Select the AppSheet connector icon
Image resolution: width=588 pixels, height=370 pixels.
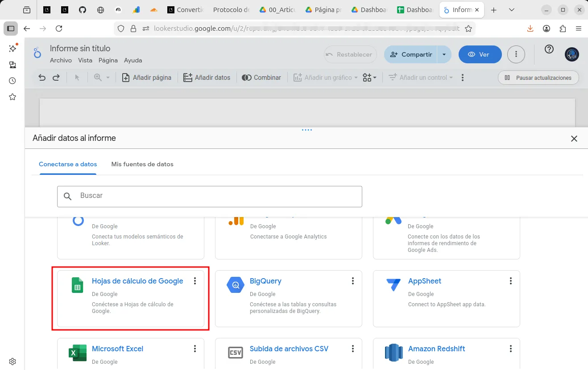tap(393, 284)
